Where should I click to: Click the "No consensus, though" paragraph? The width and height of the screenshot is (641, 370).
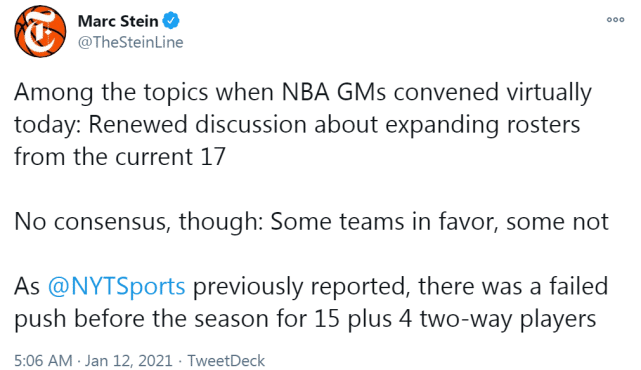coord(312,222)
